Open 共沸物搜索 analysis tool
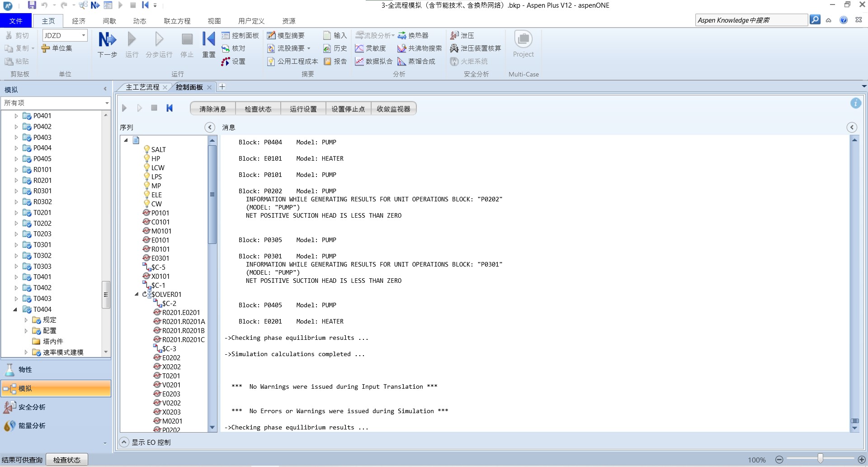The height and width of the screenshot is (467, 868). 420,48
